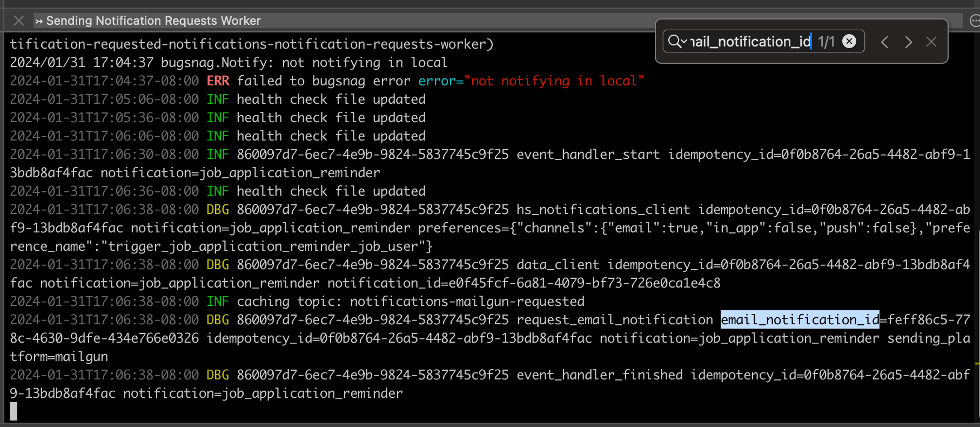Screen dimensions: 980x427
Task: Click the red ERR log level label
Action: pos(218,81)
